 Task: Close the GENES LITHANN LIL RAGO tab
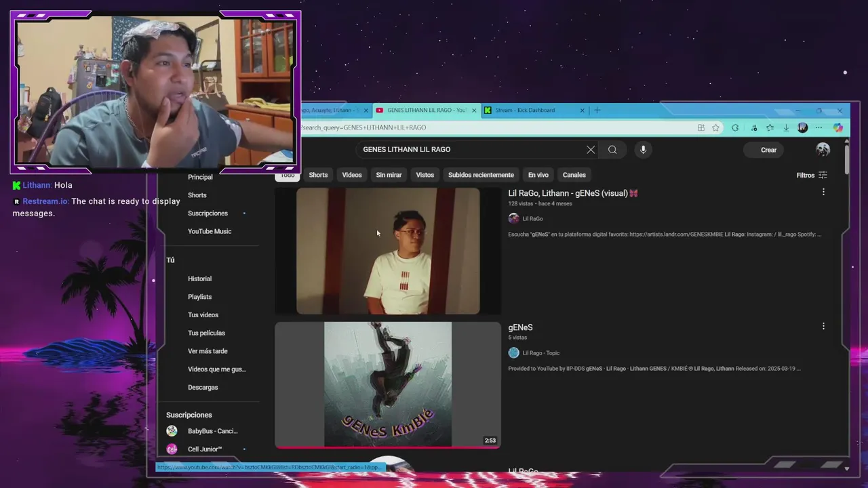coord(475,110)
